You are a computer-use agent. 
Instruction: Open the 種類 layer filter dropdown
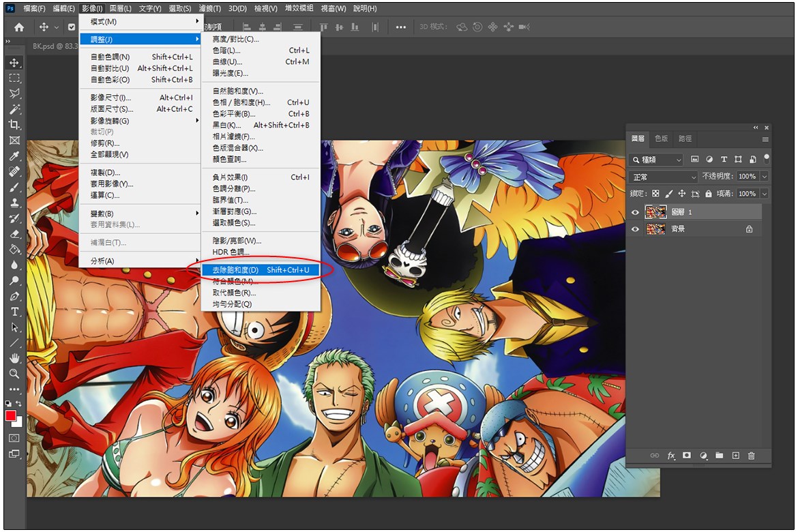pos(656,160)
